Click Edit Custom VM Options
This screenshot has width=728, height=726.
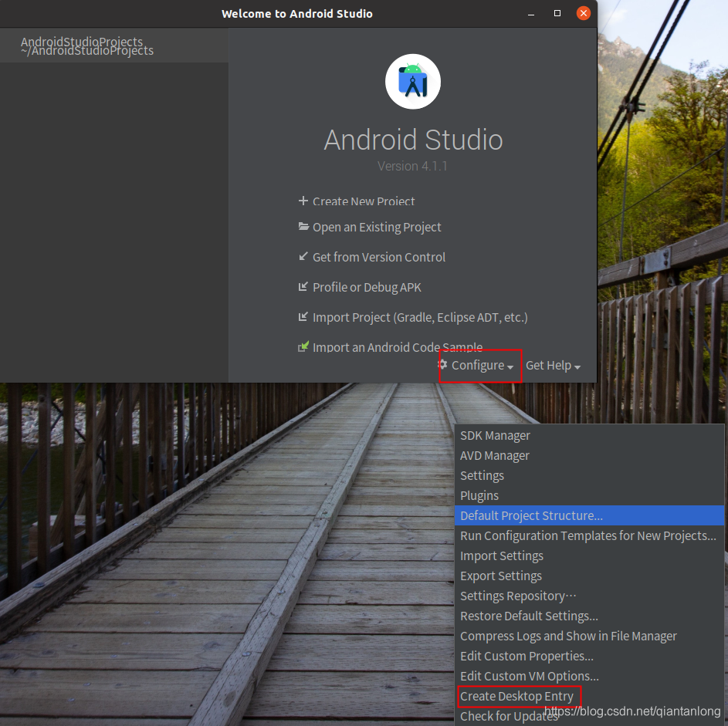[528, 676]
